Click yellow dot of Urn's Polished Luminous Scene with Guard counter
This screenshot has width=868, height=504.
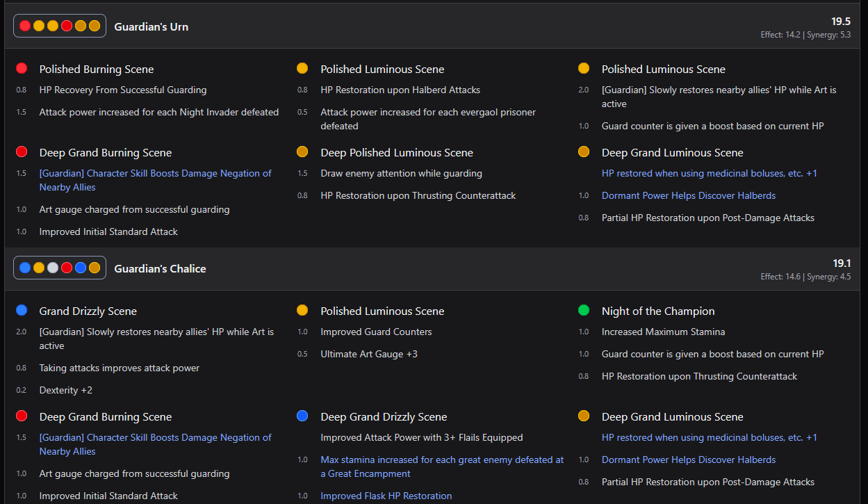[584, 68]
